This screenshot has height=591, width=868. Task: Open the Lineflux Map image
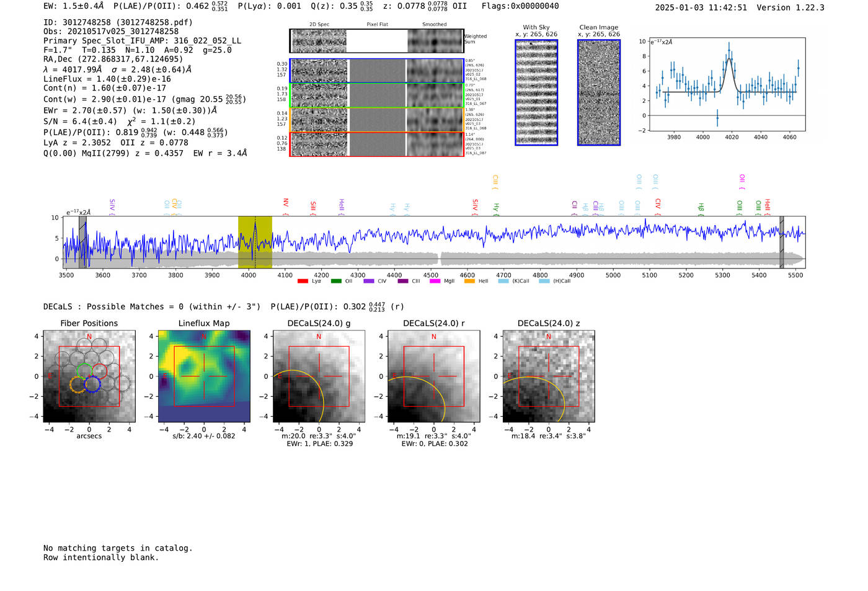[204, 376]
